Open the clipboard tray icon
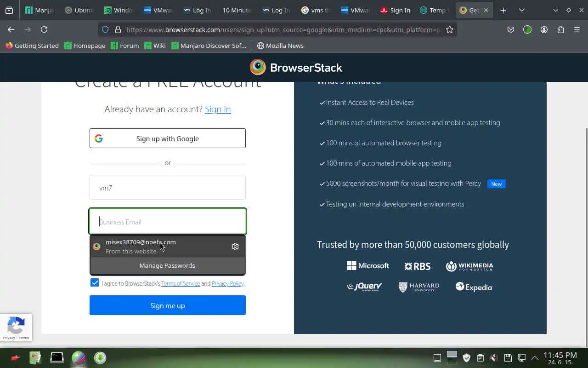 [x=480, y=357]
